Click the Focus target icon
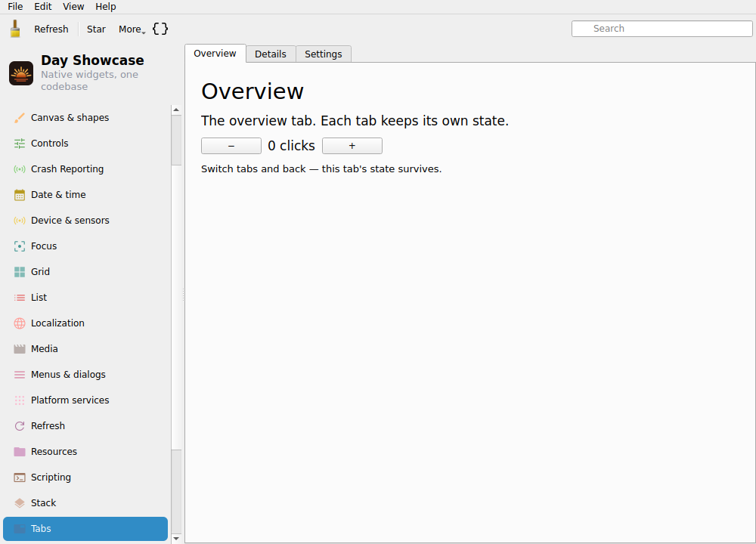 click(x=20, y=246)
